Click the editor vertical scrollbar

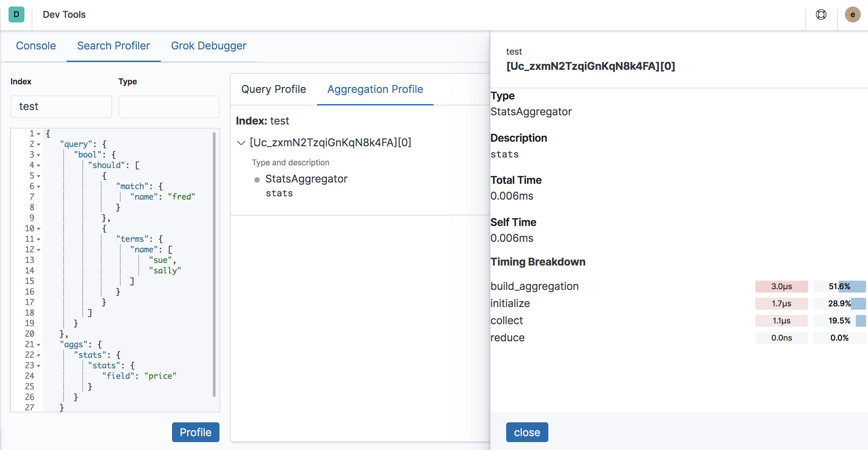pyautogui.click(x=214, y=265)
